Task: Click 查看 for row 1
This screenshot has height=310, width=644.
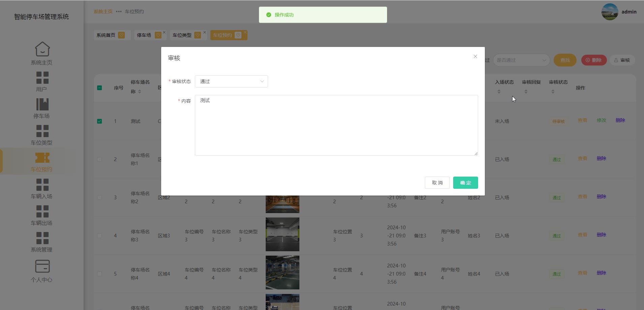Action: pos(583,120)
